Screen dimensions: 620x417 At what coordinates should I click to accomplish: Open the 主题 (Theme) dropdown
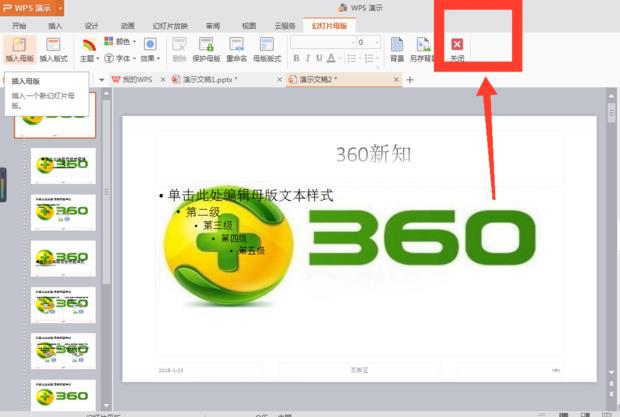(x=89, y=50)
